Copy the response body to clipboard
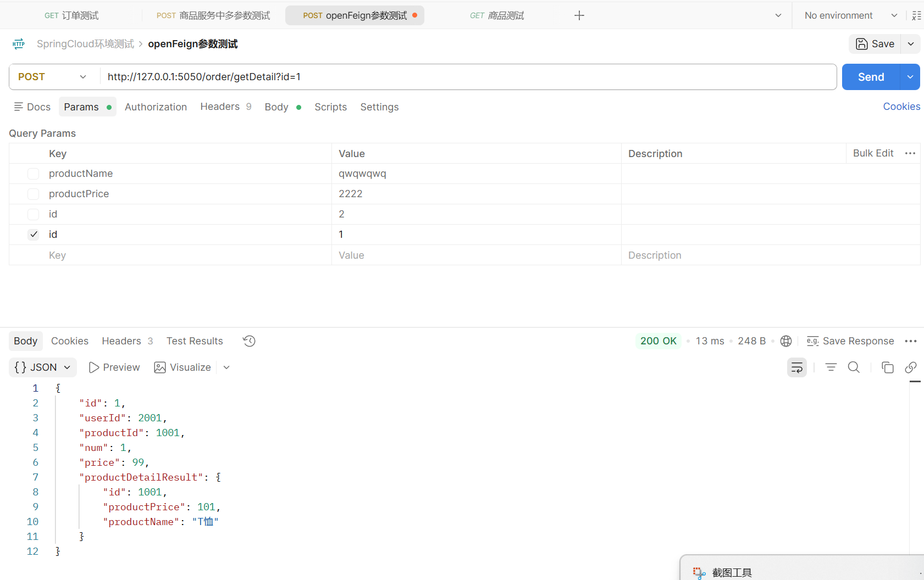This screenshot has height=580, width=924. [888, 367]
